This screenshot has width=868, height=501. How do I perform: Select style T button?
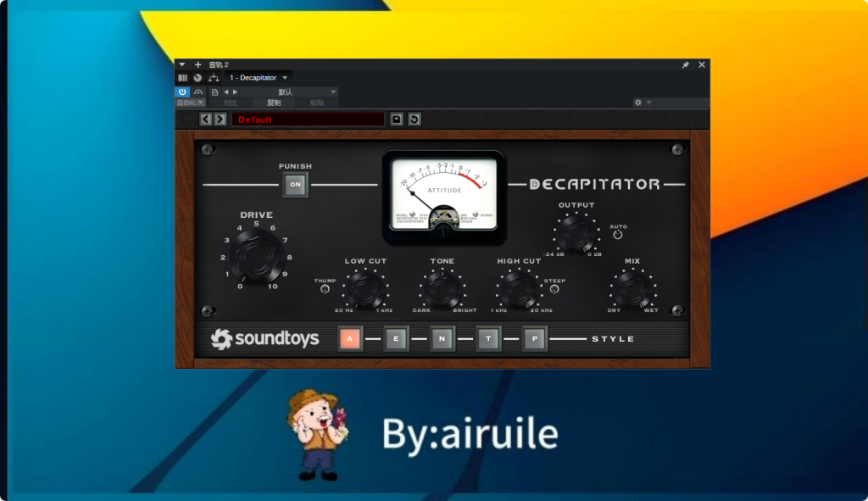pyautogui.click(x=488, y=339)
